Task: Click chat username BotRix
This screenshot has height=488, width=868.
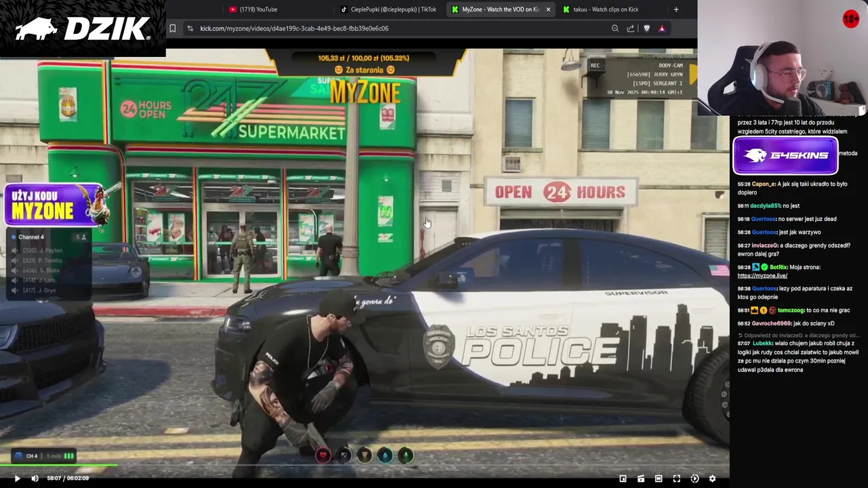Action: (x=778, y=267)
